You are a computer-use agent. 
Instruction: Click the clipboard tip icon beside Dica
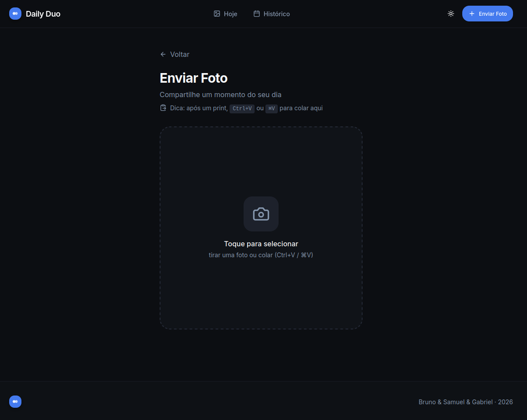163,108
